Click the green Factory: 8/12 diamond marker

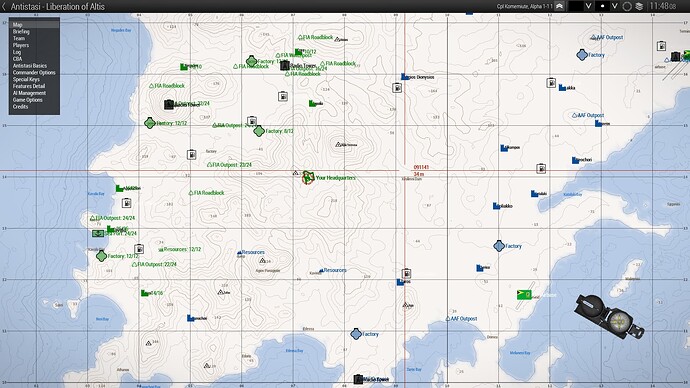tap(259, 131)
